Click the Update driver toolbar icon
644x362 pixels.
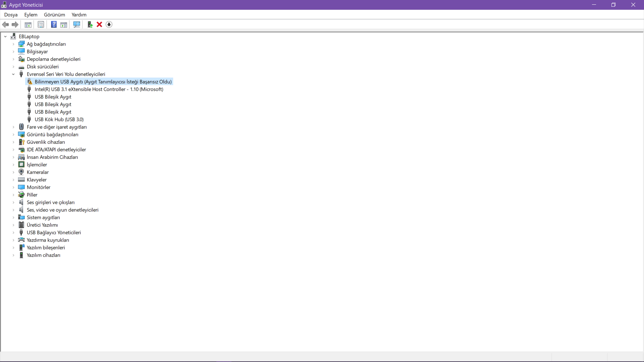click(x=90, y=24)
